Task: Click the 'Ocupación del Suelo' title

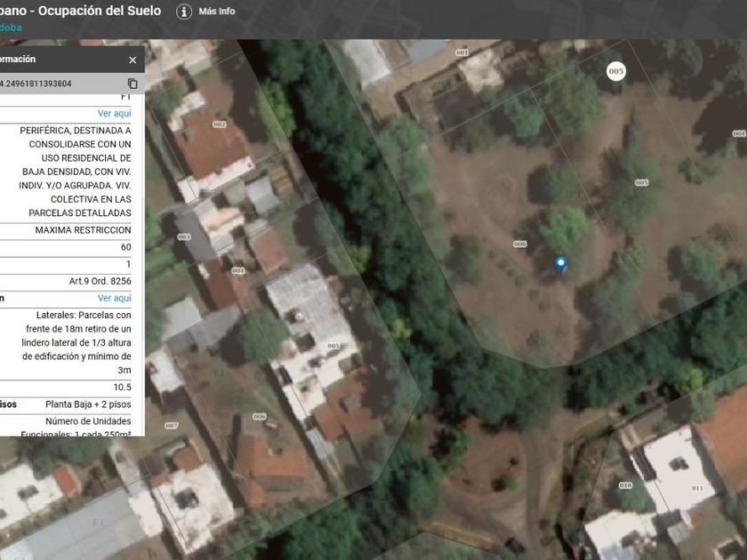Action: 100,11
